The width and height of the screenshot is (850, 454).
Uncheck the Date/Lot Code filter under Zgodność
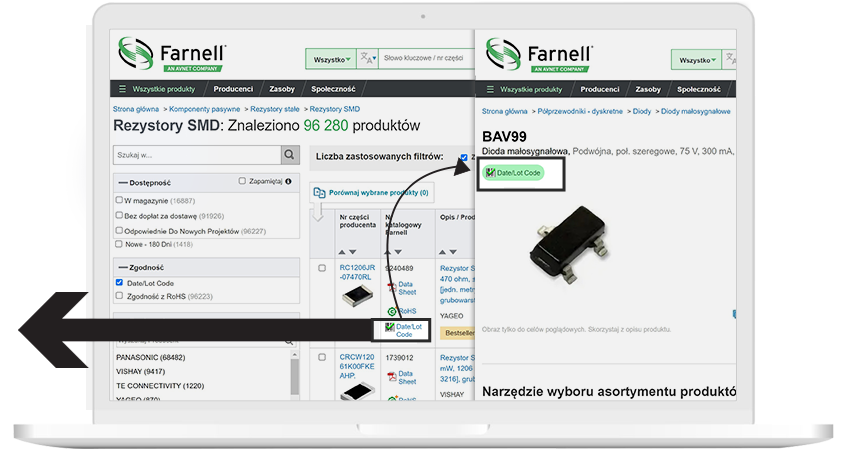click(119, 282)
